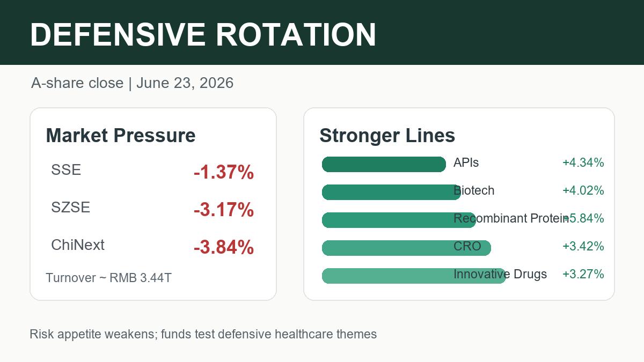
Task: Click the Biotech progress bar
Action: point(391,193)
